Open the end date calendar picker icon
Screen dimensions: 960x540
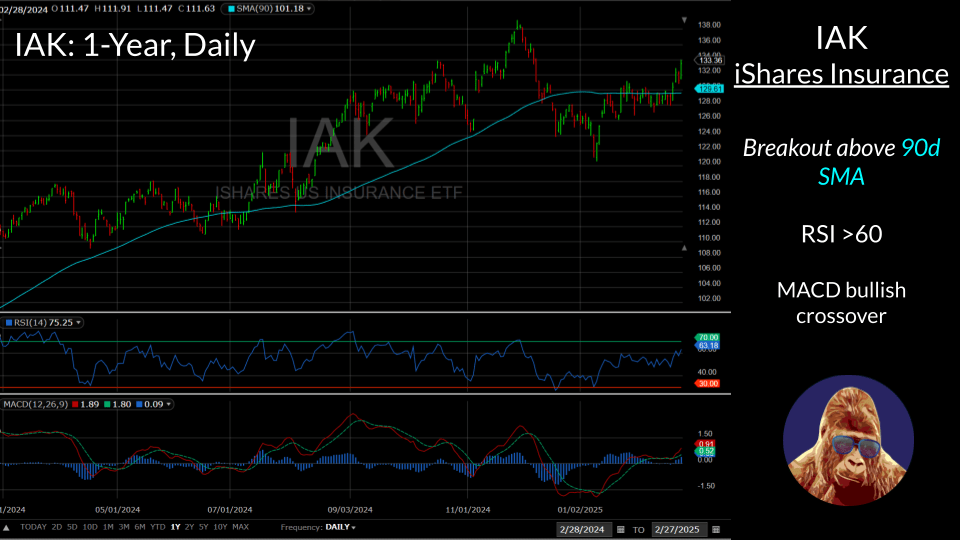(x=716, y=530)
